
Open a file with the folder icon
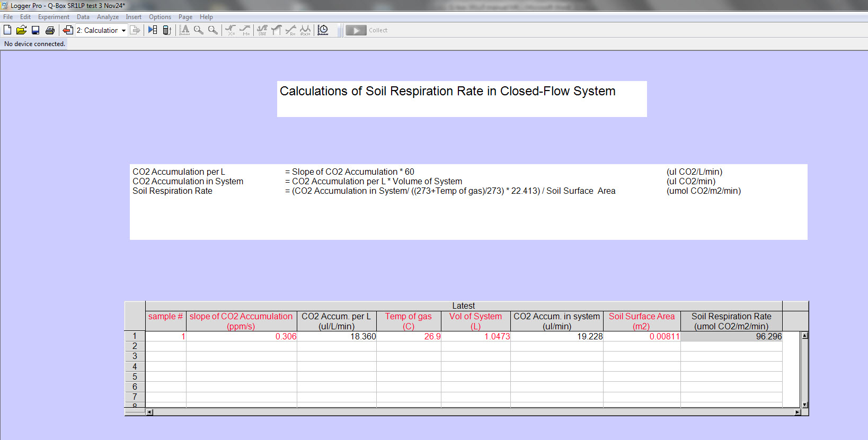(x=21, y=30)
